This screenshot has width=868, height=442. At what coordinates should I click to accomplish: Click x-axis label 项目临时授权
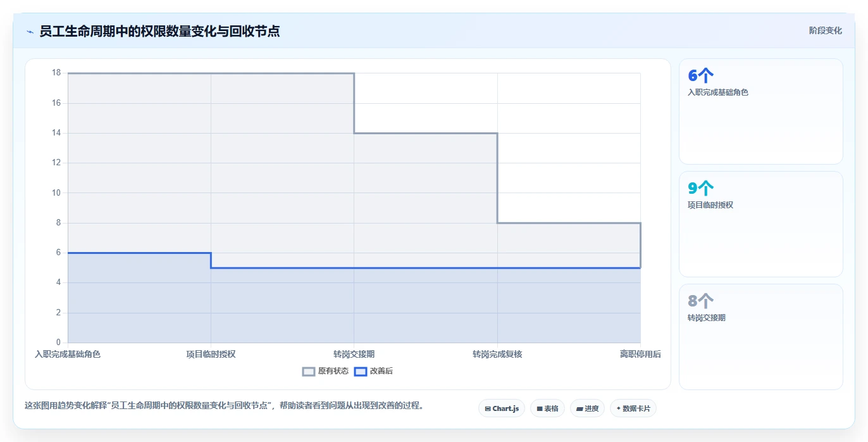[211, 354]
